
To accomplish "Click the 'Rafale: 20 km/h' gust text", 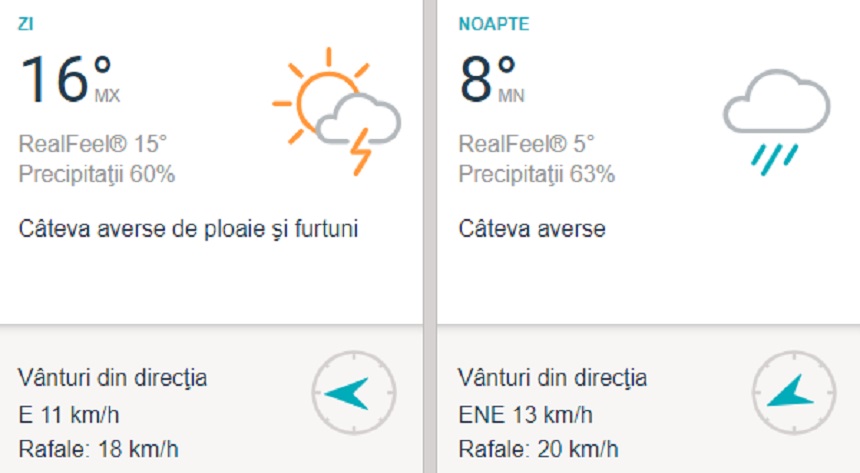I will point(538,447).
